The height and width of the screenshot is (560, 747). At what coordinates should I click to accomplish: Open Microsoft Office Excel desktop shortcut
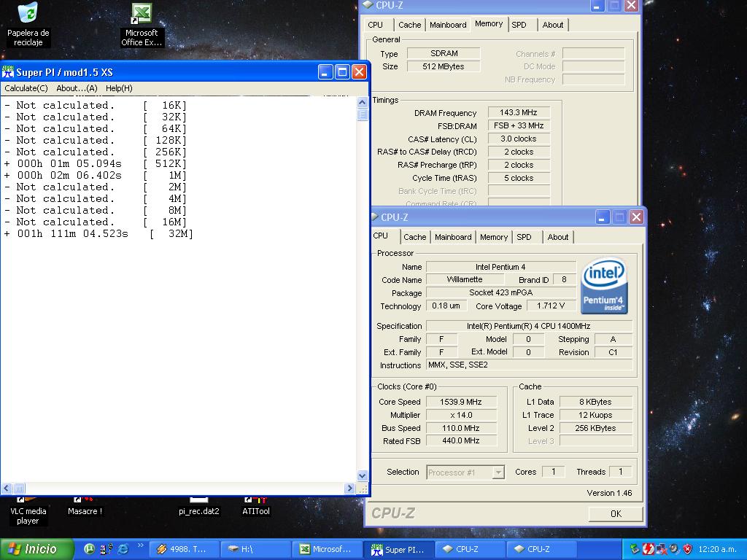point(142,25)
